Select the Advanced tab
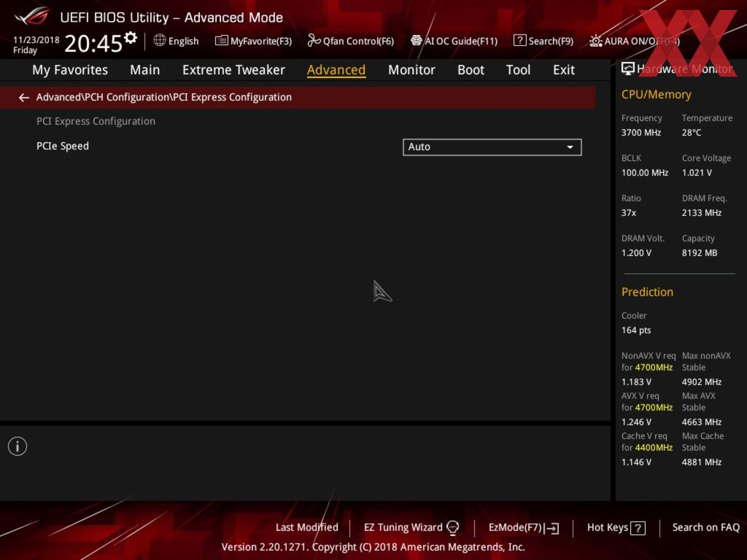This screenshot has height=560, width=747. (336, 70)
